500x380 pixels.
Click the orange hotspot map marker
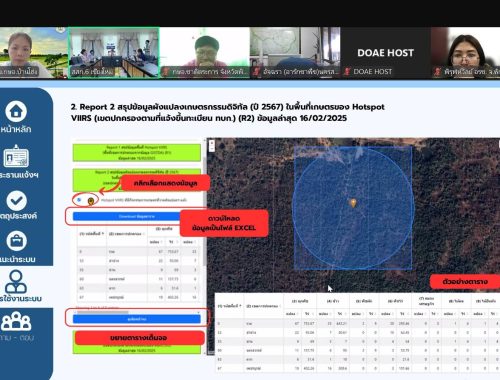[353, 203]
